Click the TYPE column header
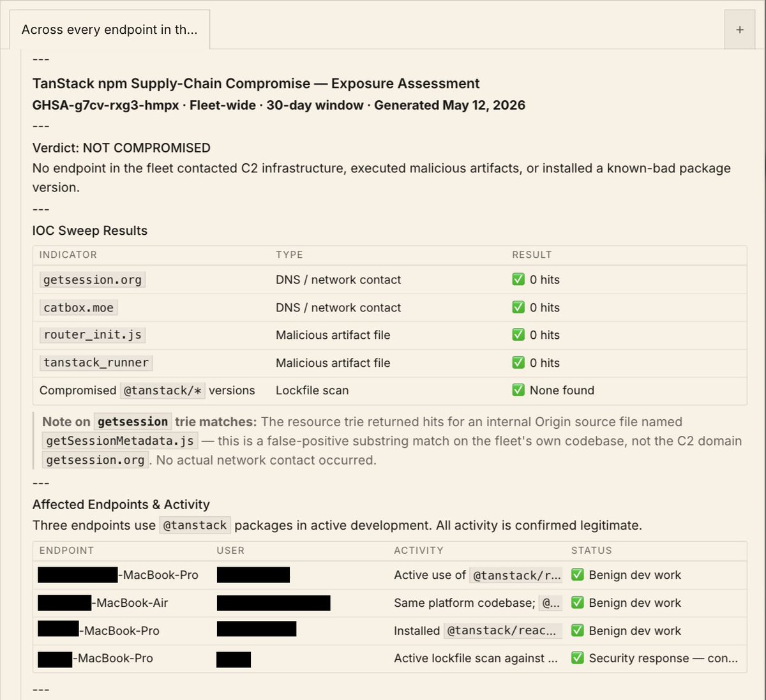 tap(289, 255)
